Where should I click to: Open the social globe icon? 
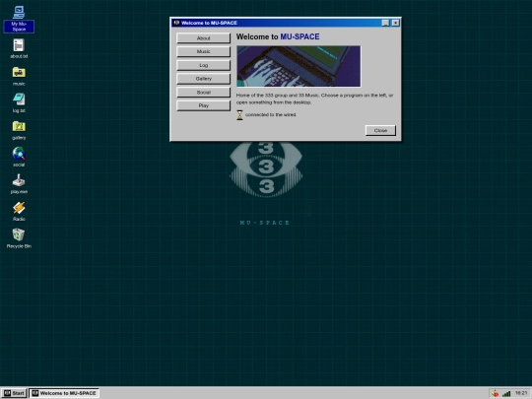click(19, 157)
